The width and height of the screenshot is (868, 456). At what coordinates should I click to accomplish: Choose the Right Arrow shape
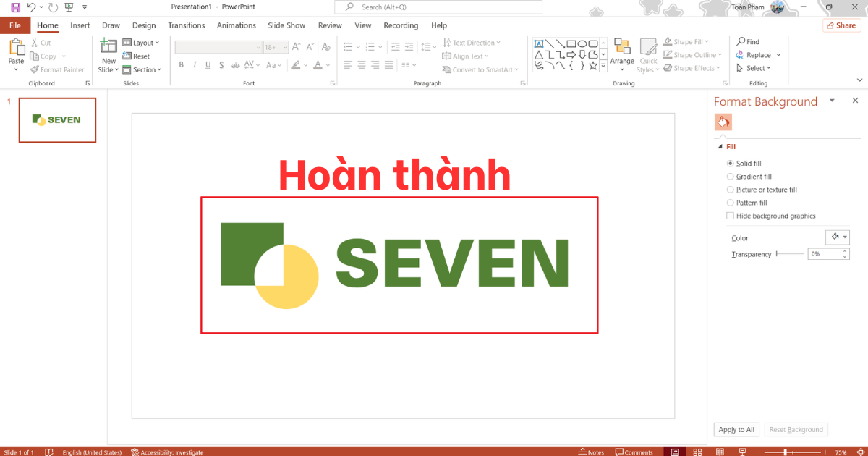571,54
